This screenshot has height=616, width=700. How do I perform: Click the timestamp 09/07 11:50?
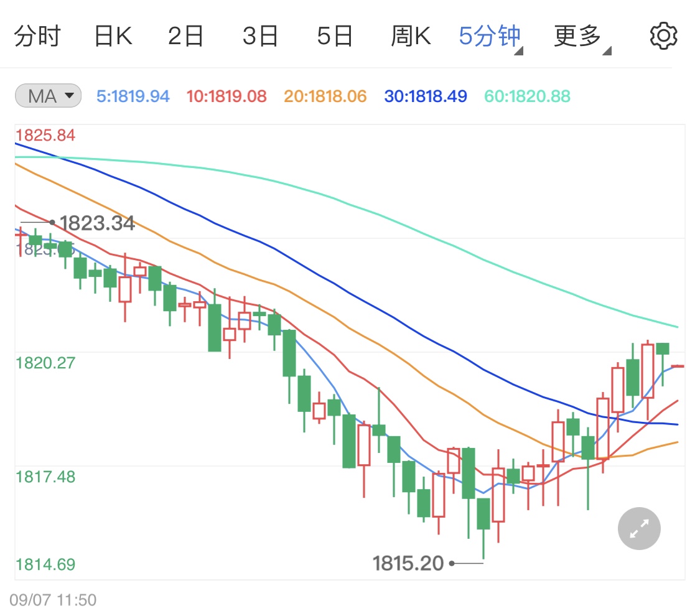coord(53,600)
